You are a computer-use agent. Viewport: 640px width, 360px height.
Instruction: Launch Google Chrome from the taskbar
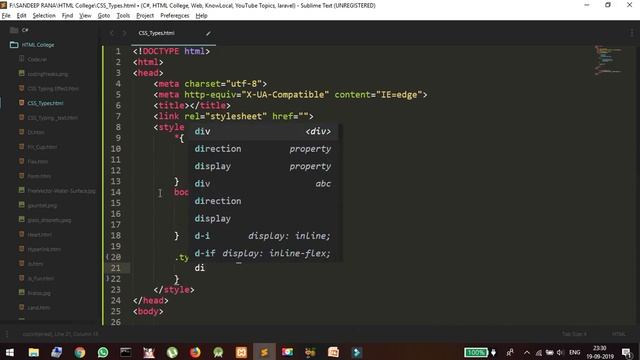pos(80,352)
